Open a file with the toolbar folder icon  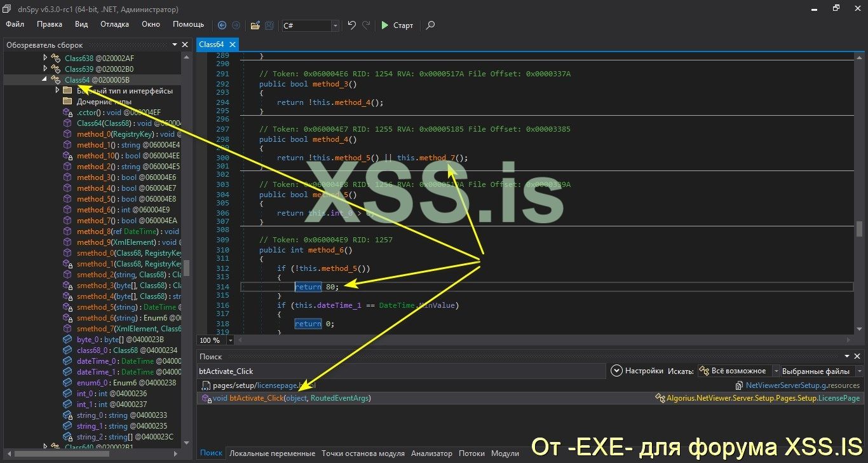click(255, 25)
